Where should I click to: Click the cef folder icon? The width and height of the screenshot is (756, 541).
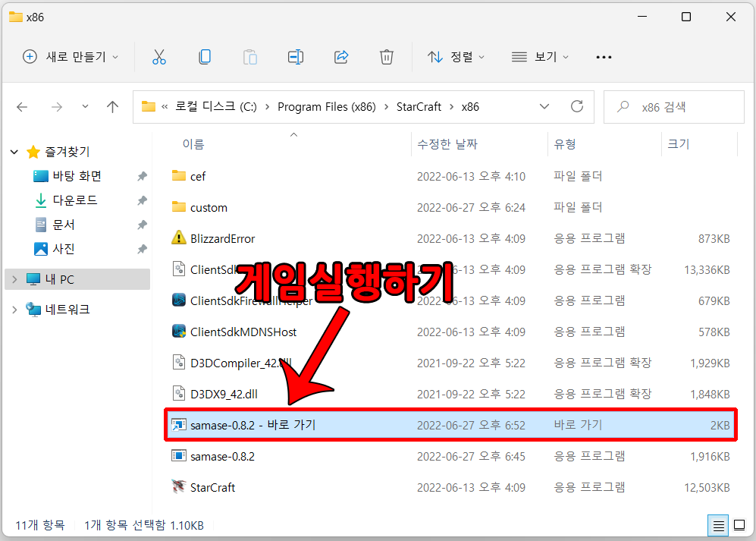179,176
